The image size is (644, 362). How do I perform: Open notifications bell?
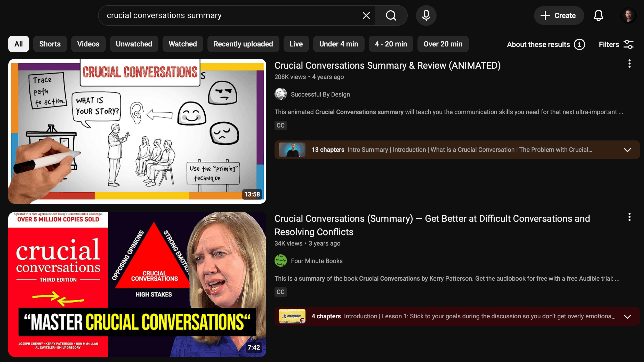(x=598, y=15)
